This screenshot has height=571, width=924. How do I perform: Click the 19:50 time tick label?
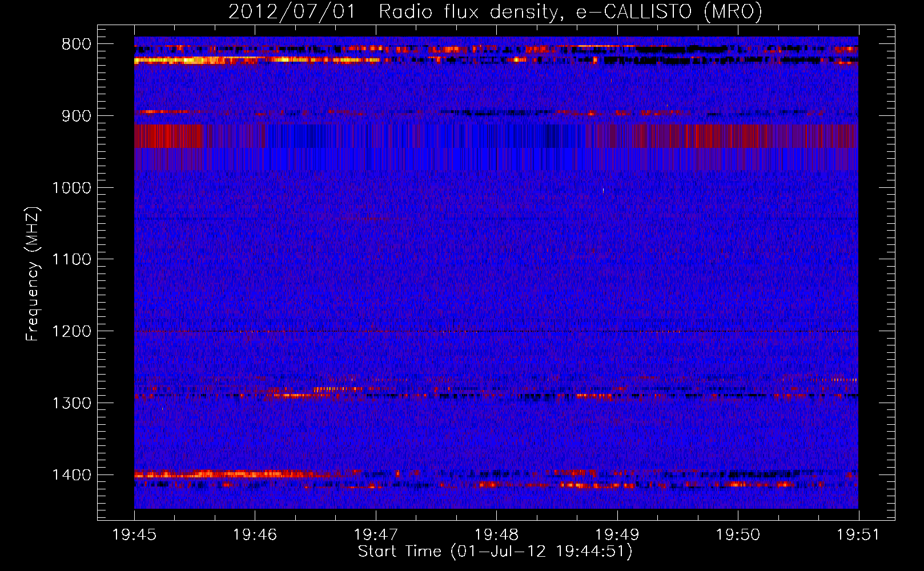[738, 534]
